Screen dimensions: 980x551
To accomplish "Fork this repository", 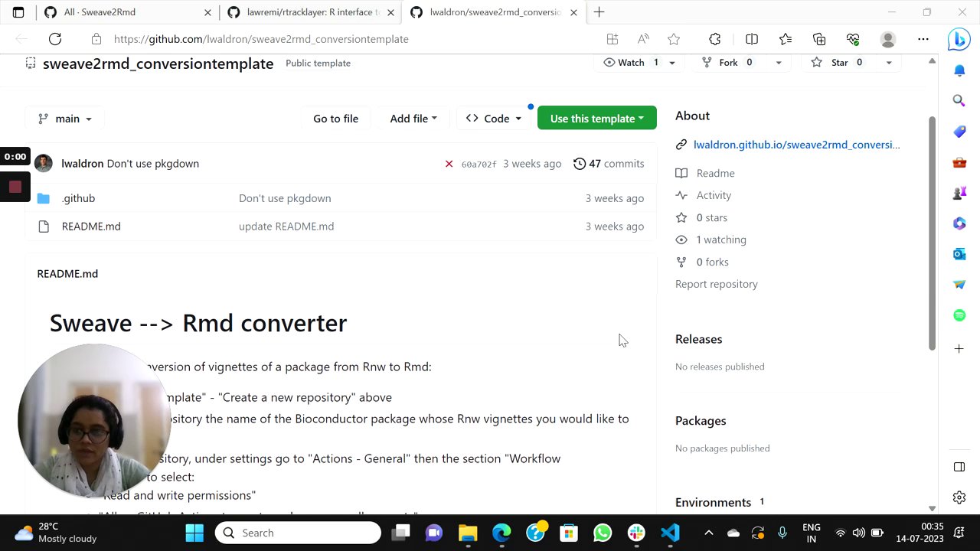I will click(728, 63).
